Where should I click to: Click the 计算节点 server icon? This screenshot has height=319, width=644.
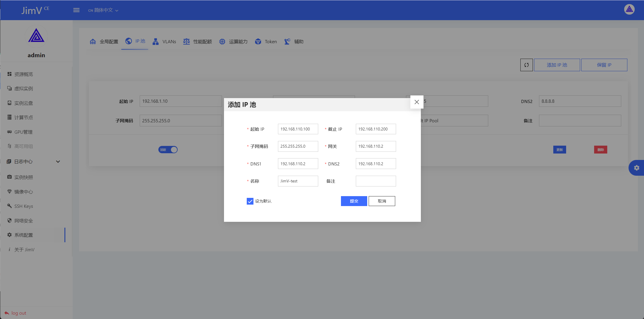[9, 117]
